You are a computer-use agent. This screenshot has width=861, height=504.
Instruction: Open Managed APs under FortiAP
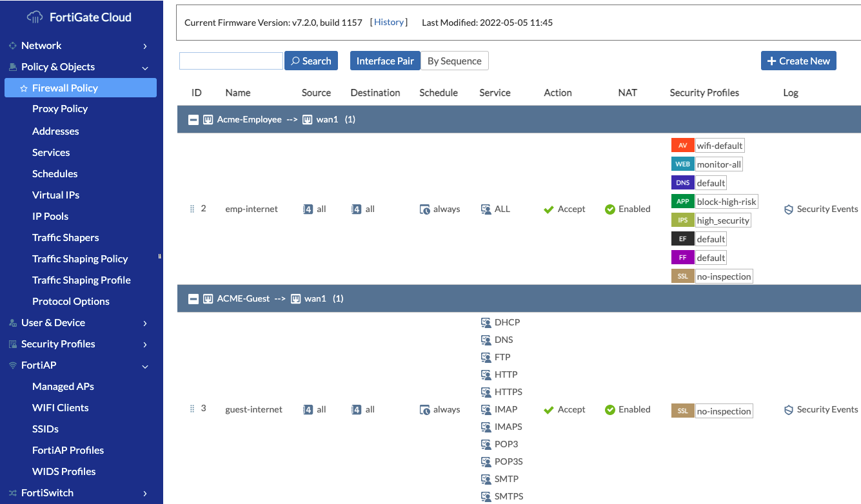(63, 386)
